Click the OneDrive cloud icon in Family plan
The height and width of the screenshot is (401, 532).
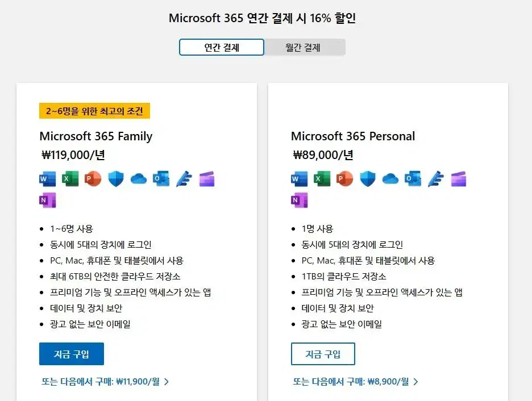[x=139, y=179]
